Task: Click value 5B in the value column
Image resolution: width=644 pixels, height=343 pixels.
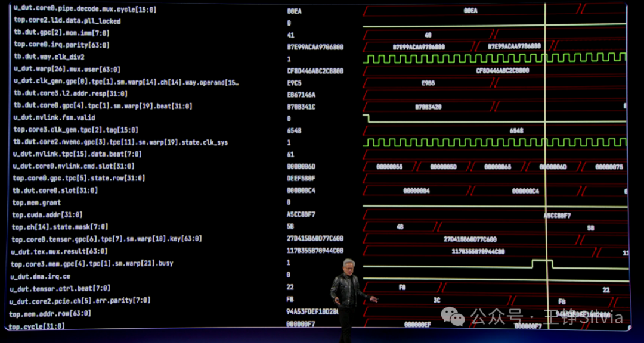Action: coord(290,226)
